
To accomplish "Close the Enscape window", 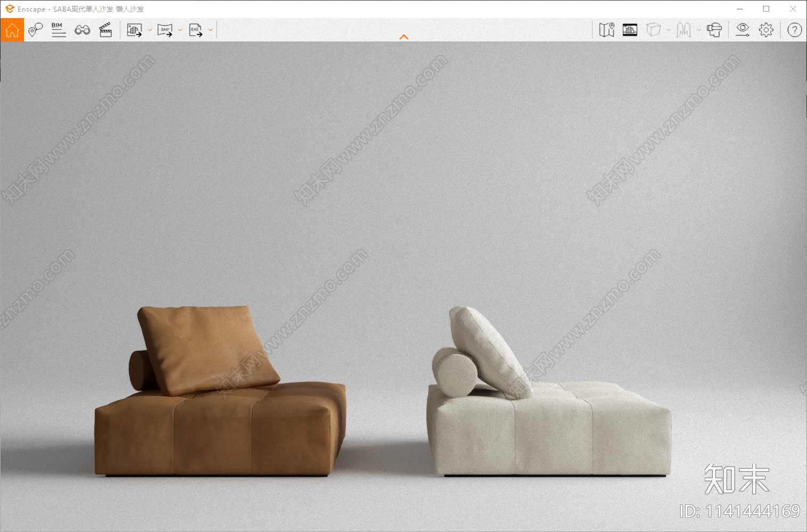I will [793, 9].
